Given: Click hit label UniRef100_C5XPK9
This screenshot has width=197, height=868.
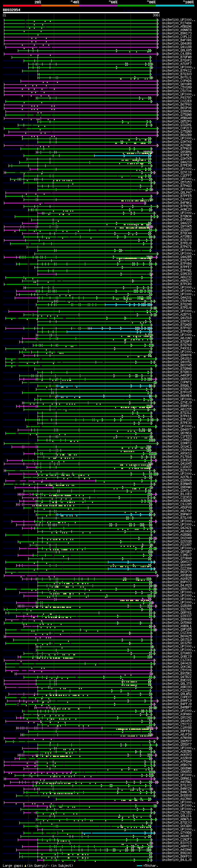Looking at the screenshot, I should click(177, 450).
